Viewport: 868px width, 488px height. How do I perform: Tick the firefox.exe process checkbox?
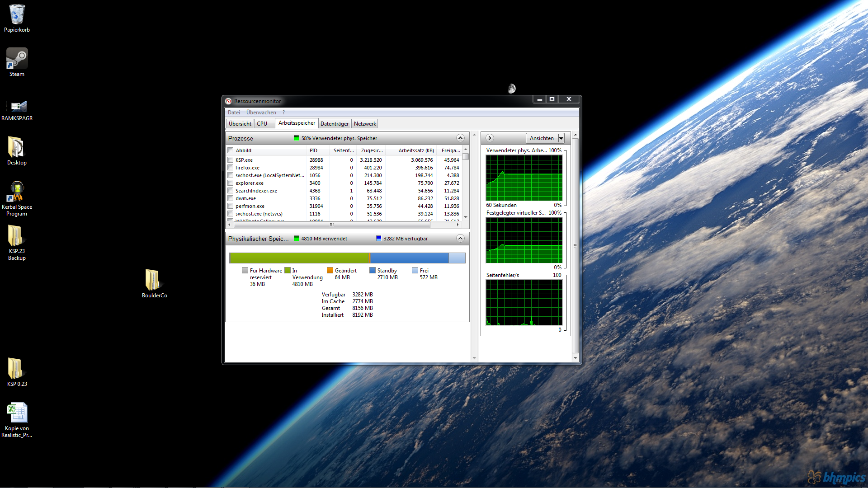pos(231,168)
